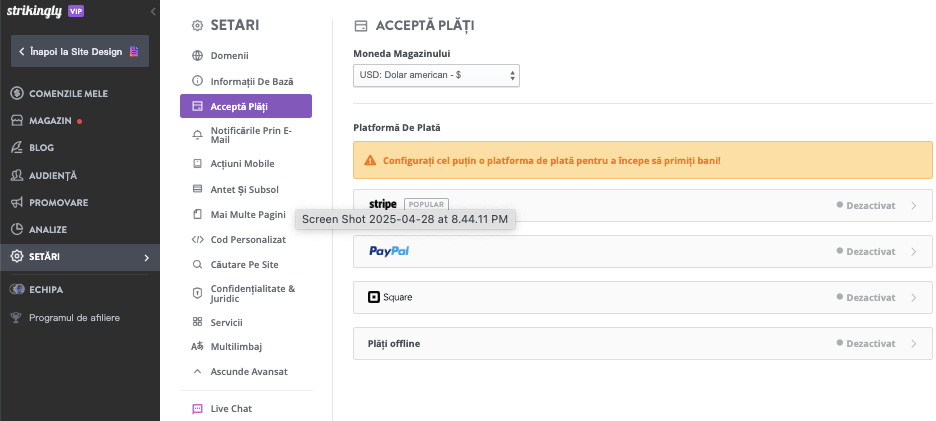Click the Căutare Pe Site magnifier icon
Image resolution: width=936 pixels, height=421 pixels.
click(197, 265)
